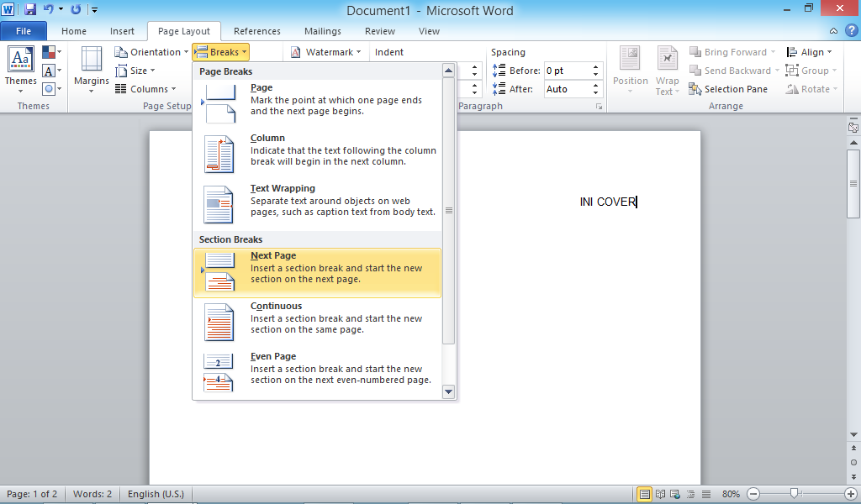
Task: Open the Size dropdown
Action: [135, 71]
